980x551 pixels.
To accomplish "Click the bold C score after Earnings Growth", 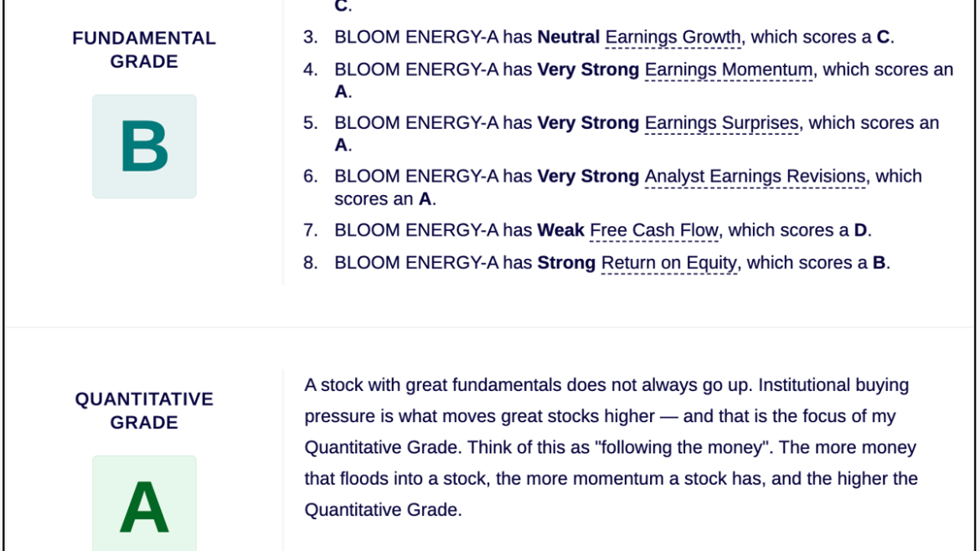I will [883, 38].
